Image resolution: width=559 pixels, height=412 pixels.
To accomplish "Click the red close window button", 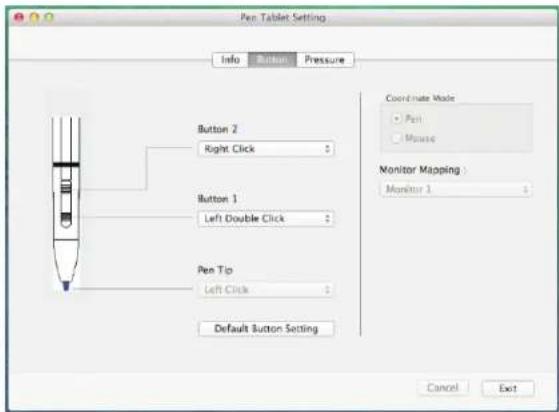I will coord(19,17).
